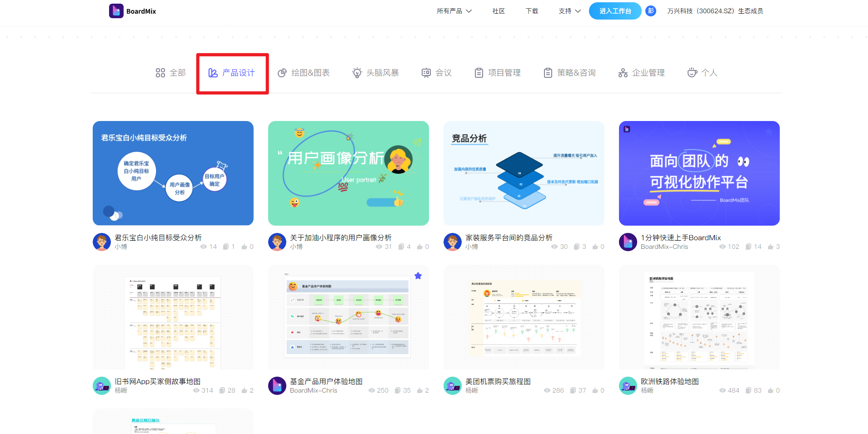868x434 pixels.
Task: Click author avatar beside 基金产品用户体验地图
Action: [277, 386]
